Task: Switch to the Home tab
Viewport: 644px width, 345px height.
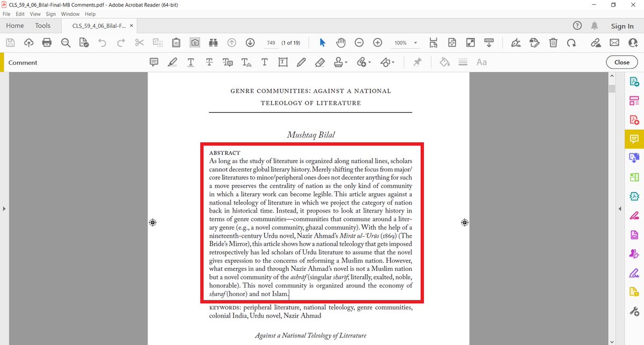Action: 14,26
